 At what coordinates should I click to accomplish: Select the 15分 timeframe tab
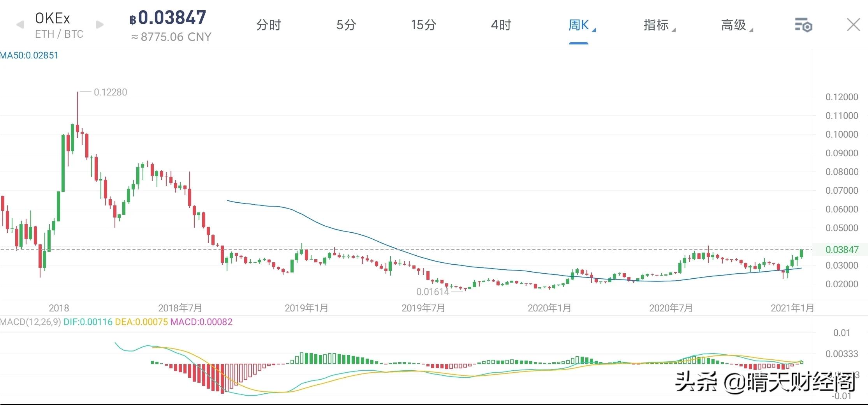point(423,25)
